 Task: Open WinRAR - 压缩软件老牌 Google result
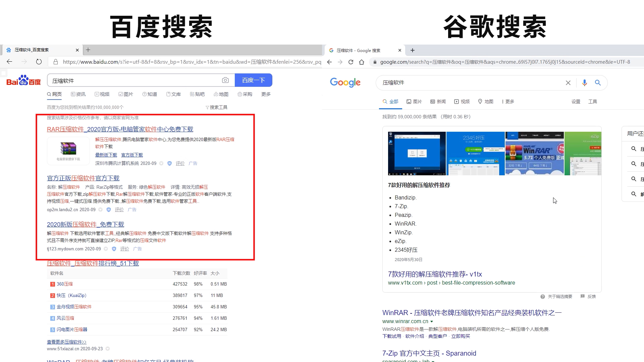pyautogui.click(x=472, y=313)
